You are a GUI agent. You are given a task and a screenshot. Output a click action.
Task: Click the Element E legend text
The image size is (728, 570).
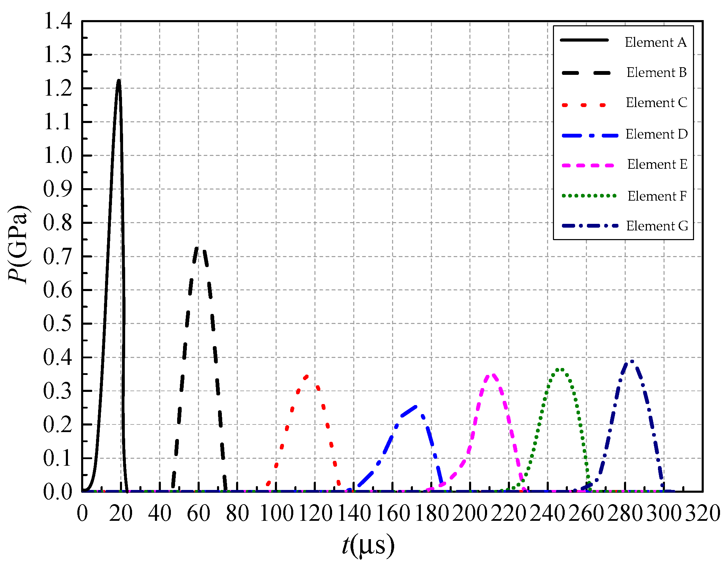657,164
